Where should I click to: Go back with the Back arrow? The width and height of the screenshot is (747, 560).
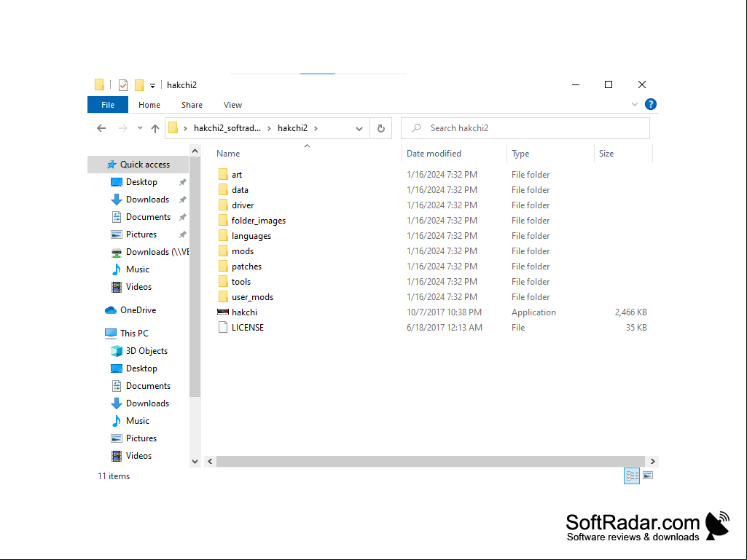(101, 128)
